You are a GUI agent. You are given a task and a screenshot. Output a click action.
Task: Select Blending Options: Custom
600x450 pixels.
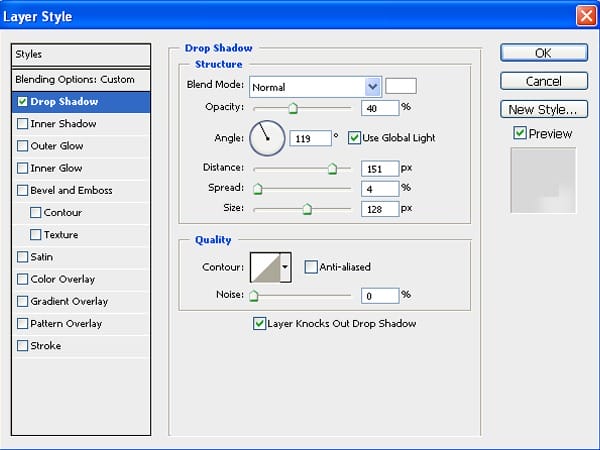(x=81, y=80)
